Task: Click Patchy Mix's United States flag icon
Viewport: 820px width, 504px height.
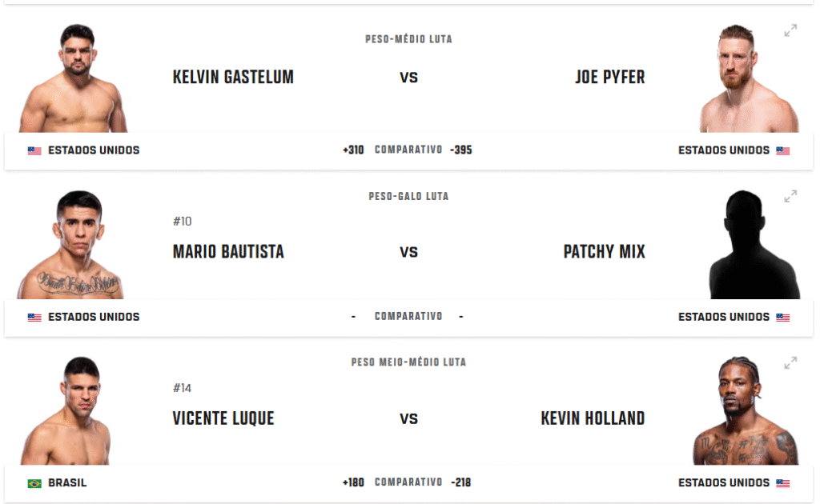Action: pyautogui.click(x=782, y=317)
